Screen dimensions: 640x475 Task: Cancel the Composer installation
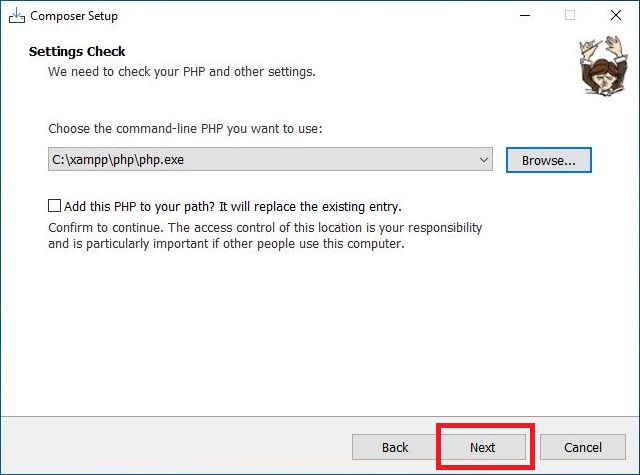point(583,447)
